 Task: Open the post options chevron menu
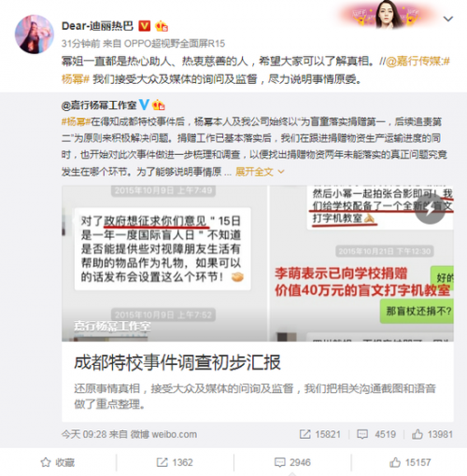point(447,20)
